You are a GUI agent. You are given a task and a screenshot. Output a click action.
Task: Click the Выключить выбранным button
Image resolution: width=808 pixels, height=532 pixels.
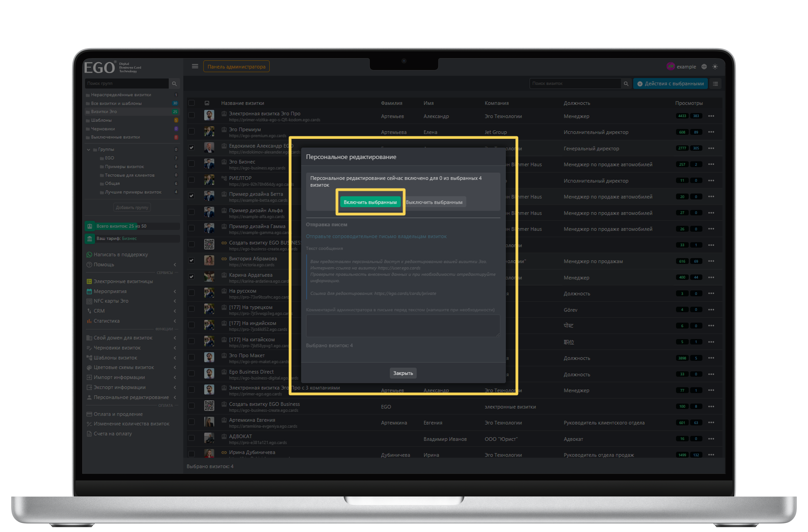point(434,202)
